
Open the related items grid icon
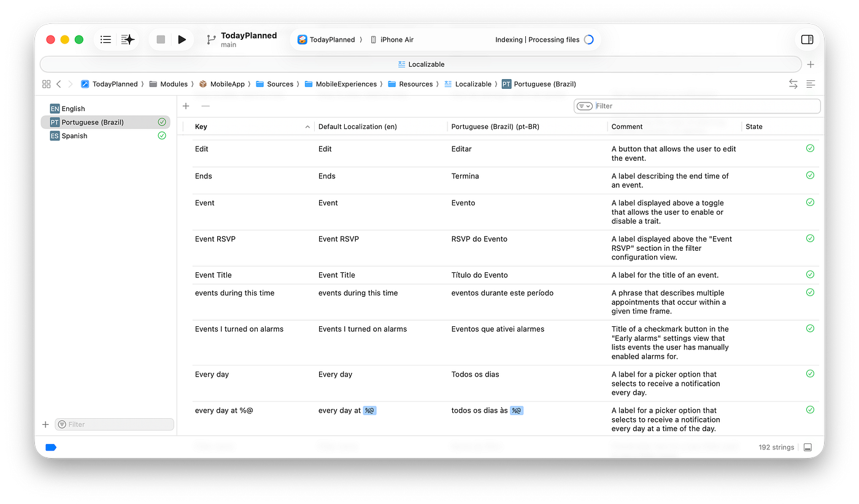[x=46, y=84]
